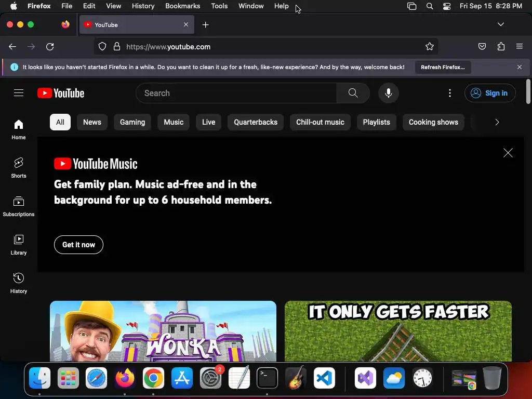Dismiss the YouTube Music promo banner
This screenshot has height=399, width=532.
tap(508, 153)
